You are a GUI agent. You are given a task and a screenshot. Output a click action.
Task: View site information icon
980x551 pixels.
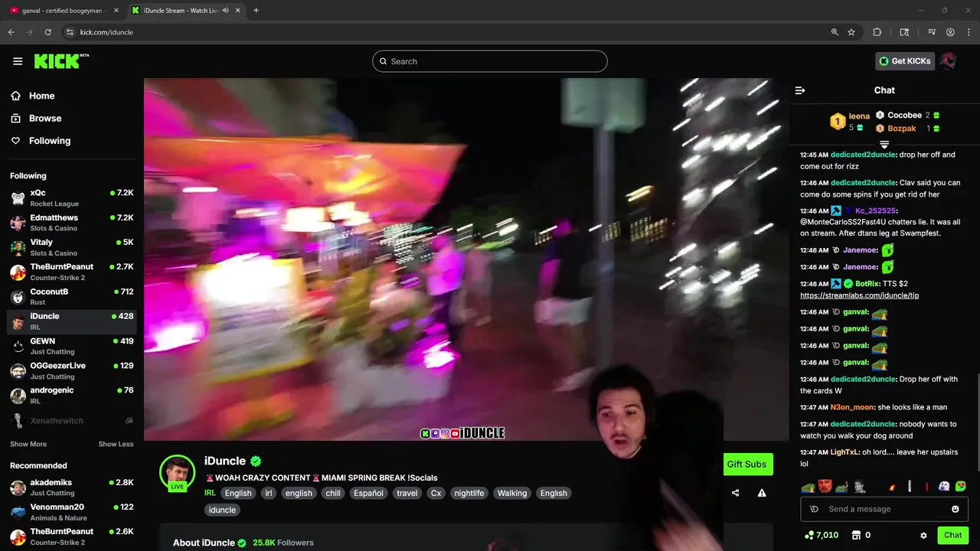[70, 32]
